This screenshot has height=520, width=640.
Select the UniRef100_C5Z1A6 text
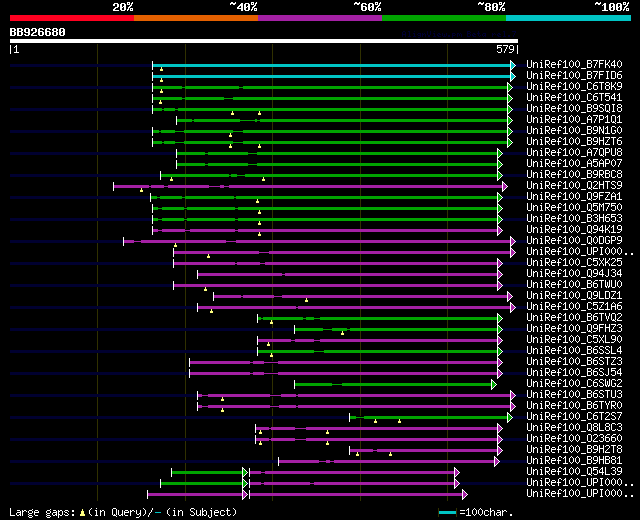pyautogui.click(x=574, y=307)
